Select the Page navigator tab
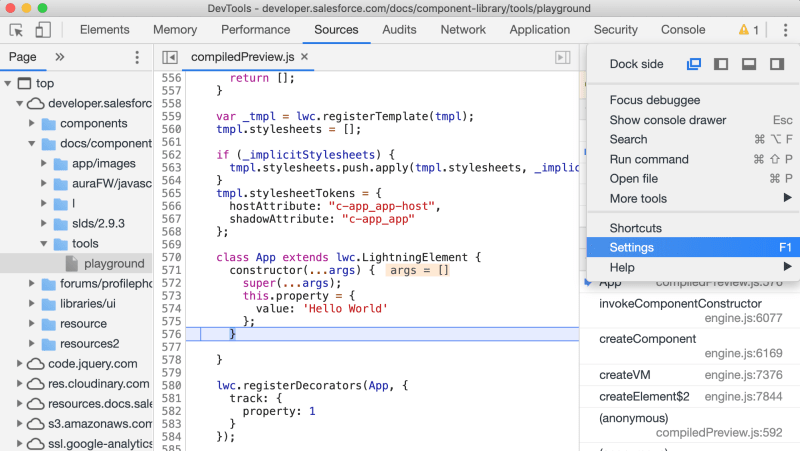 [22, 57]
